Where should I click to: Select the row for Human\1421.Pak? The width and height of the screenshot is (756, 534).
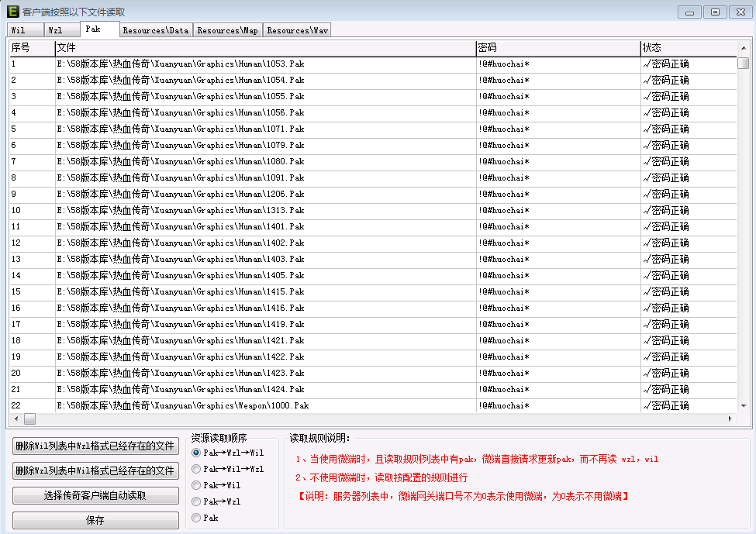coord(373,341)
